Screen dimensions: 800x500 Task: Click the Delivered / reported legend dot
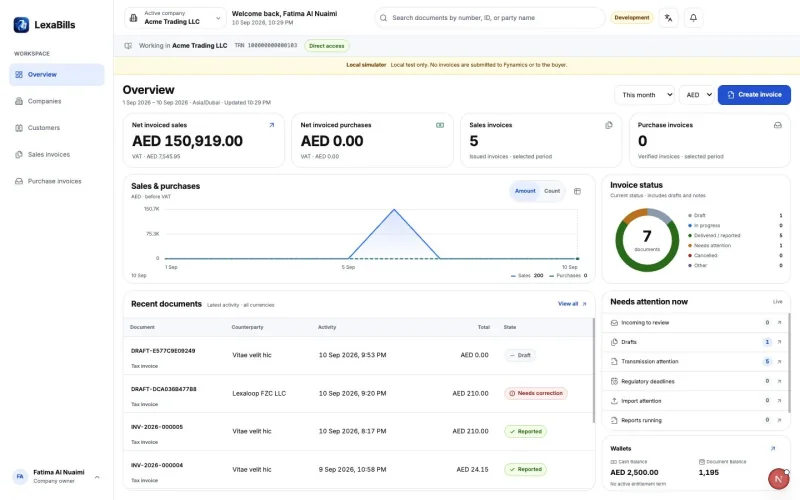[x=690, y=235]
